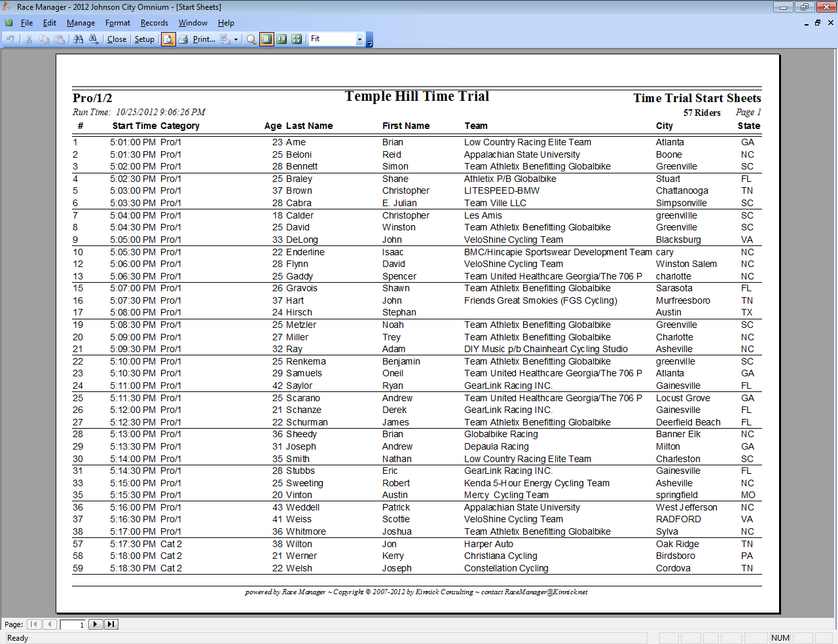
Task: Click the Find Next binoculars-with-arrow icon
Action: (94, 39)
